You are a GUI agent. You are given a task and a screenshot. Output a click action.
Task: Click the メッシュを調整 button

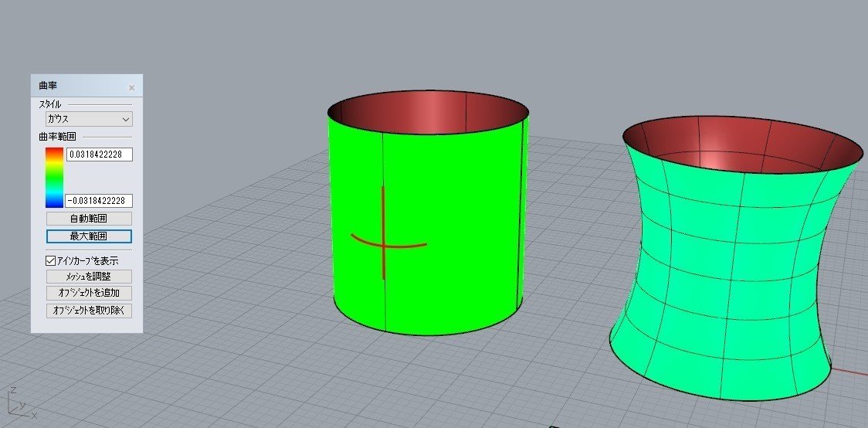point(89,277)
